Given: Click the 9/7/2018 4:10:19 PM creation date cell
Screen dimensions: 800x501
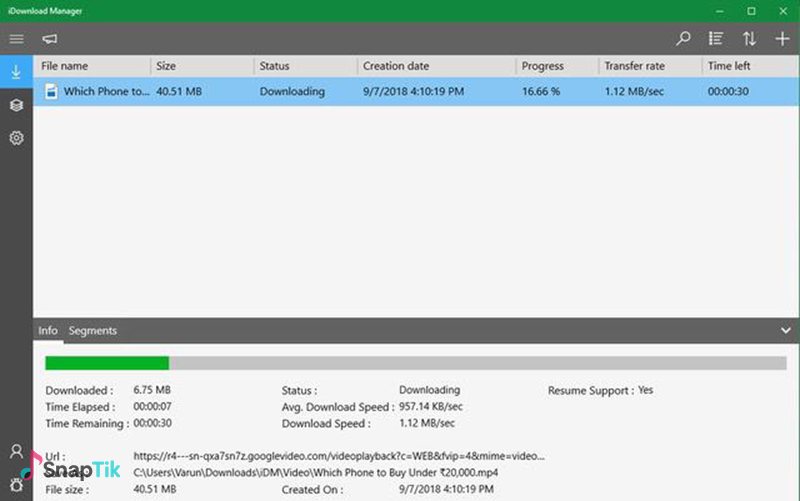Looking at the screenshot, I should (414, 91).
